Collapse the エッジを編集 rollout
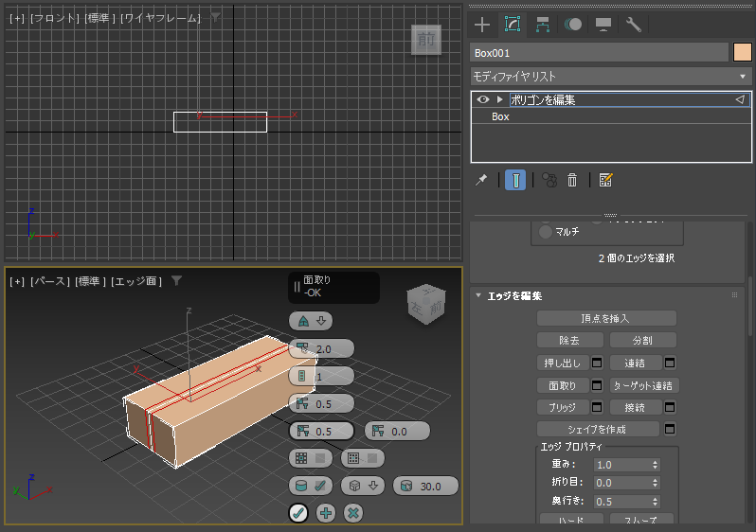 (x=478, y=295)
